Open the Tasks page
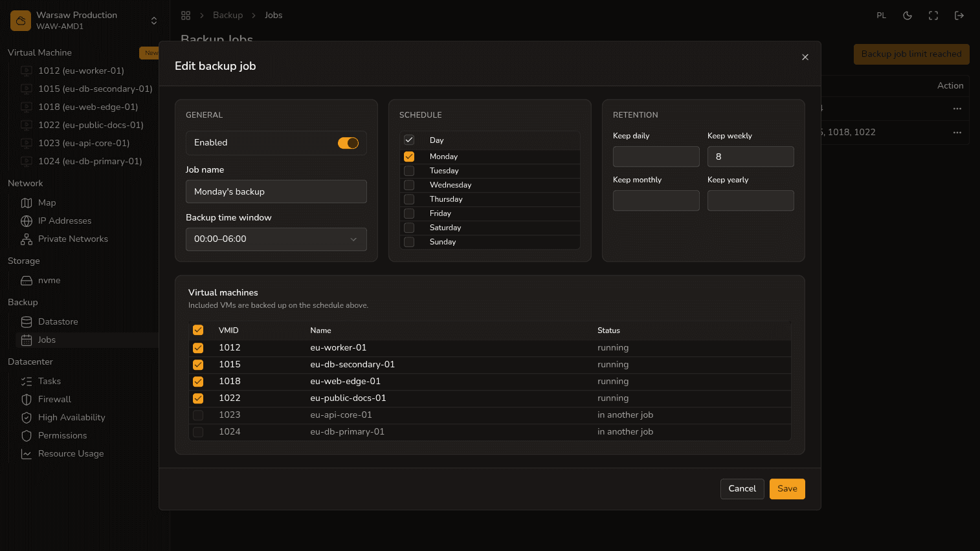Image resolution: width=980 pixels, height=551 pixels. coord(49,381)
